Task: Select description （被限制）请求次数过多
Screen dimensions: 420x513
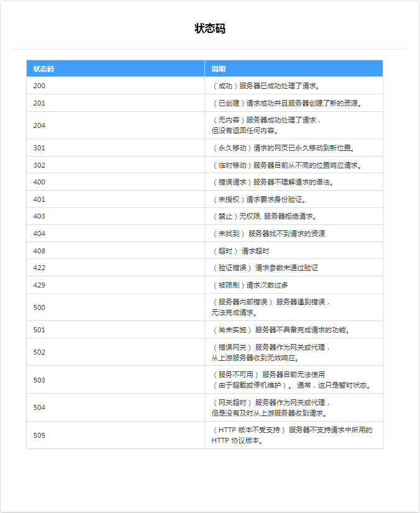Action: point(294,285)
